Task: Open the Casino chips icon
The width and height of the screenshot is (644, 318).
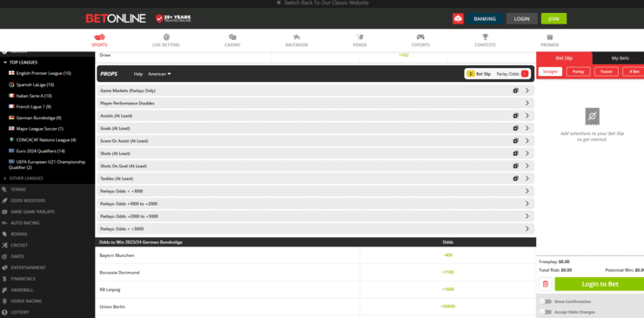Action: click(232, 37)
